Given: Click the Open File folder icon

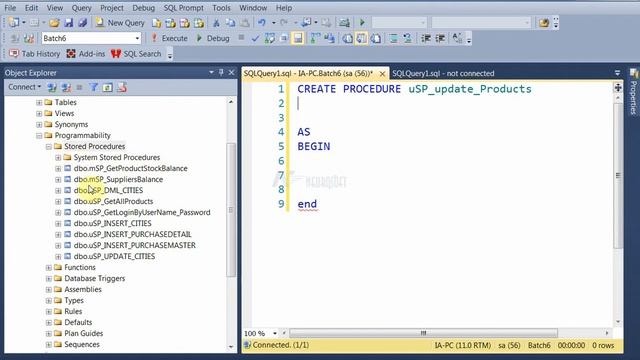Looking at the screenshot, I should coord(54,23).
